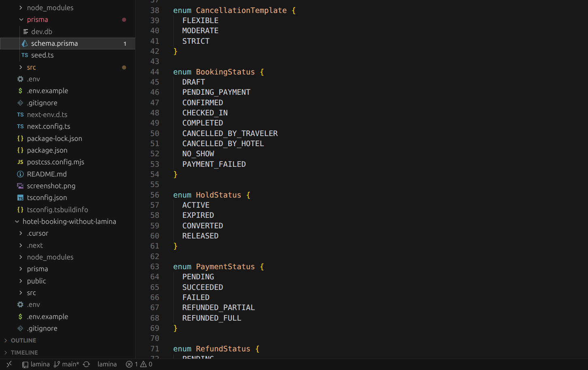Click the TS icon next to seed.ts
588x370 pixels.
(x=25, y=55)
